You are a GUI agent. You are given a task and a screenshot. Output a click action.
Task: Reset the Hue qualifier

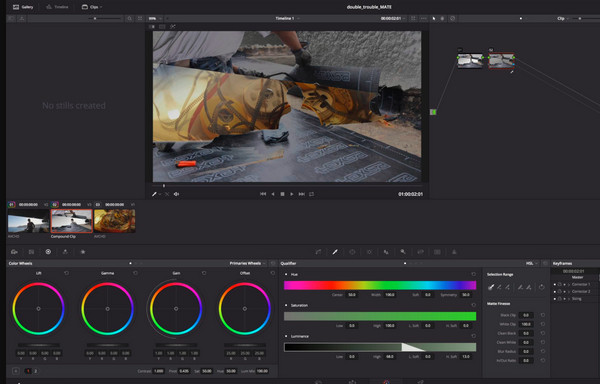click(x=474, y=274)
